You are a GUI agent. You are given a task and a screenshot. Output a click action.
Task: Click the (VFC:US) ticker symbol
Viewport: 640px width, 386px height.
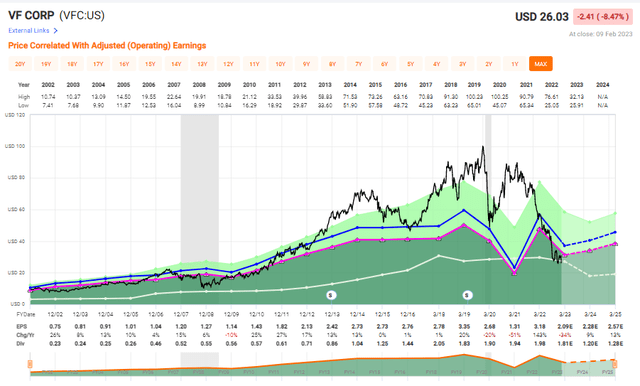82,16
